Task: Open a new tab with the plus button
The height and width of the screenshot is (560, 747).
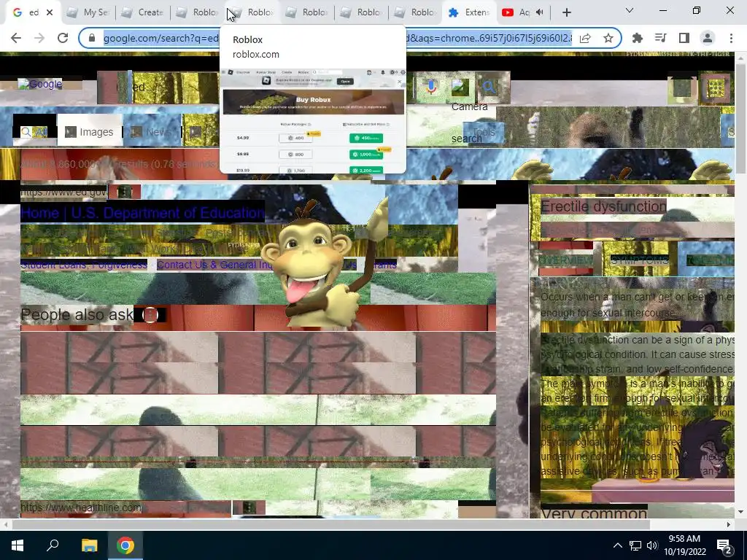Action: pyautogui.click(x=566, y=12)
